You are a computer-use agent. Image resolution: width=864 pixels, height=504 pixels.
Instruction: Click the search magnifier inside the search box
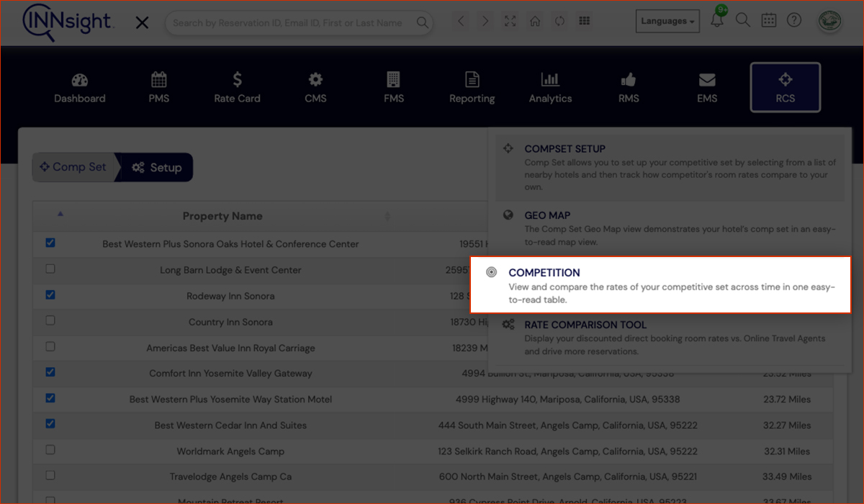click(x=423, y=22)
